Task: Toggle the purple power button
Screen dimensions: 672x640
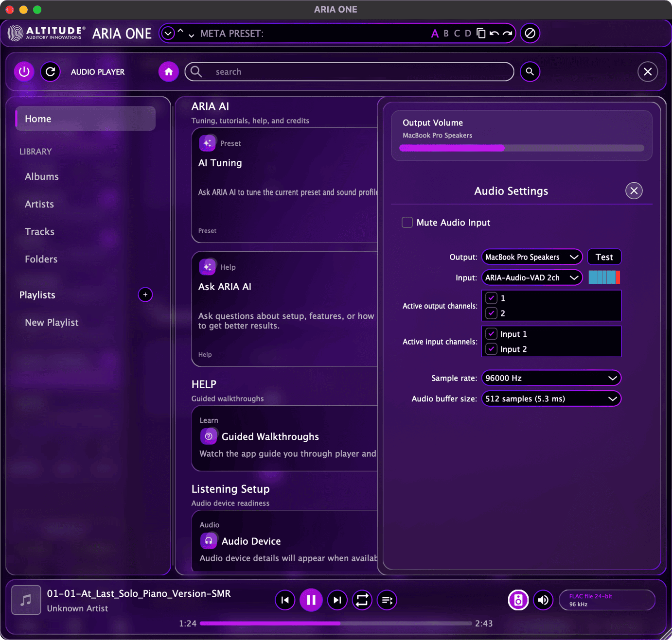Action: click(x=24, y=72)
